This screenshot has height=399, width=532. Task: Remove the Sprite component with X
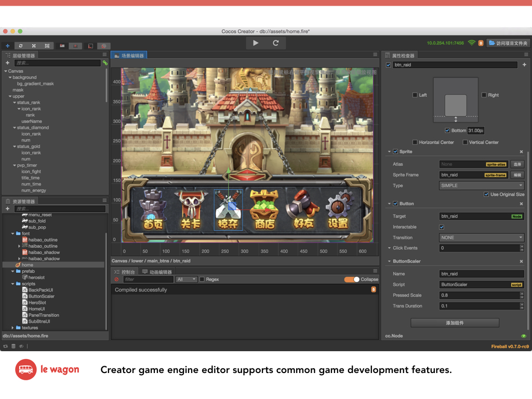521,152
